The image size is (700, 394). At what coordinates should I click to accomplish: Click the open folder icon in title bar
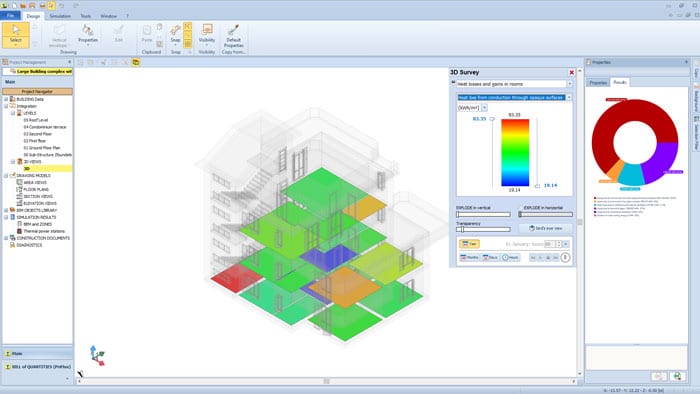tap(23, 5)
